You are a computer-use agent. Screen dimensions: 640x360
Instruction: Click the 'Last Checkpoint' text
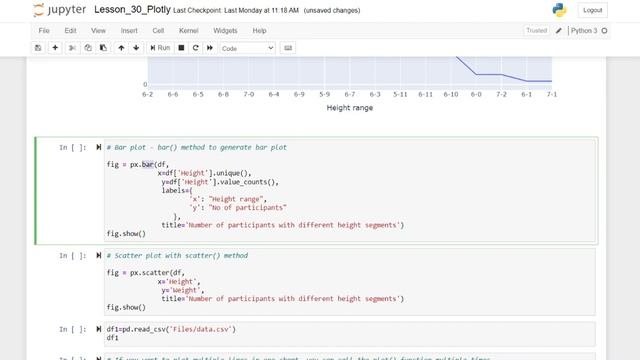(236, 11)
